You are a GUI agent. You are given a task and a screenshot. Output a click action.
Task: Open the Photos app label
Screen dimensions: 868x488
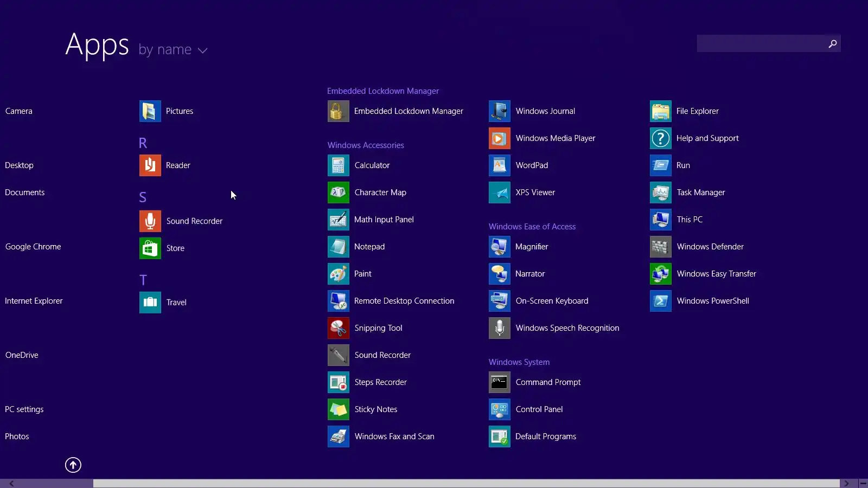tap(17, 436)
